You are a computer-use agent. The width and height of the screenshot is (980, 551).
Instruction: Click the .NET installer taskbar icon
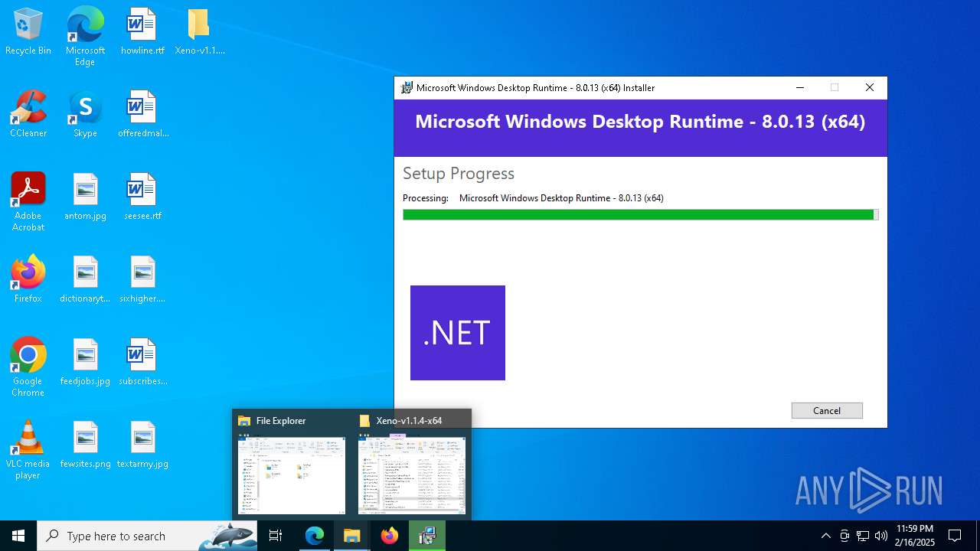pyautogui.click(x=427, y=536)
